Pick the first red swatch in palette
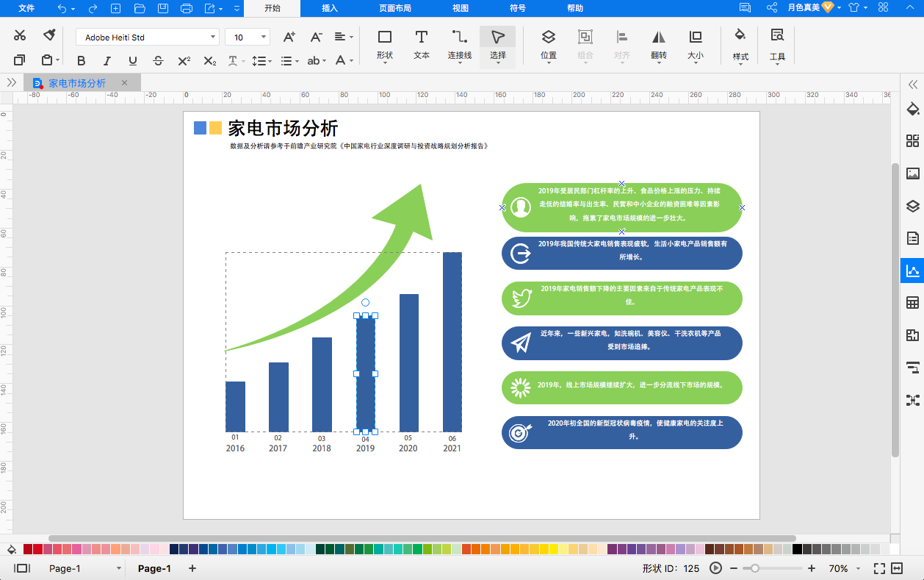924x580 pixels. coord(28,549)
